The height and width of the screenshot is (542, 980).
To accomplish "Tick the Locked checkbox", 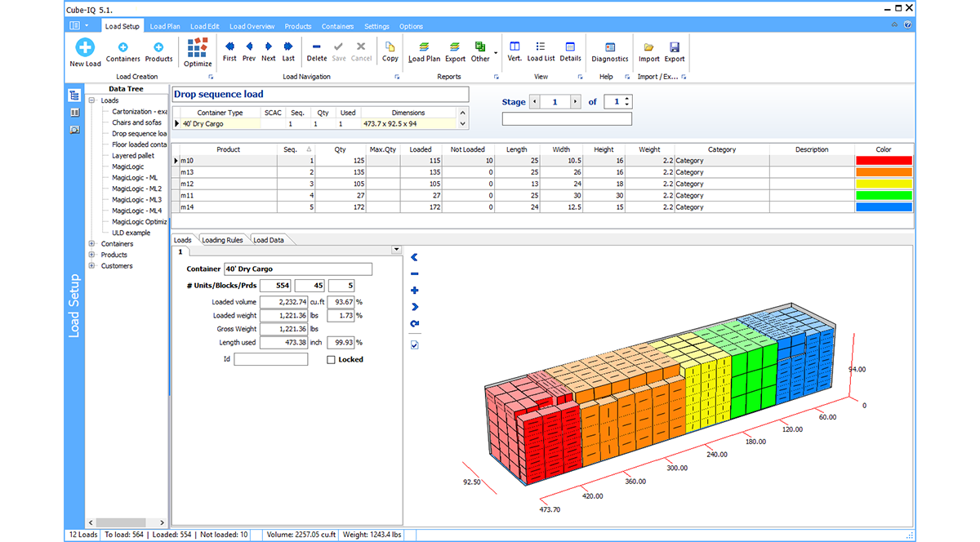I will coord(331,359).
